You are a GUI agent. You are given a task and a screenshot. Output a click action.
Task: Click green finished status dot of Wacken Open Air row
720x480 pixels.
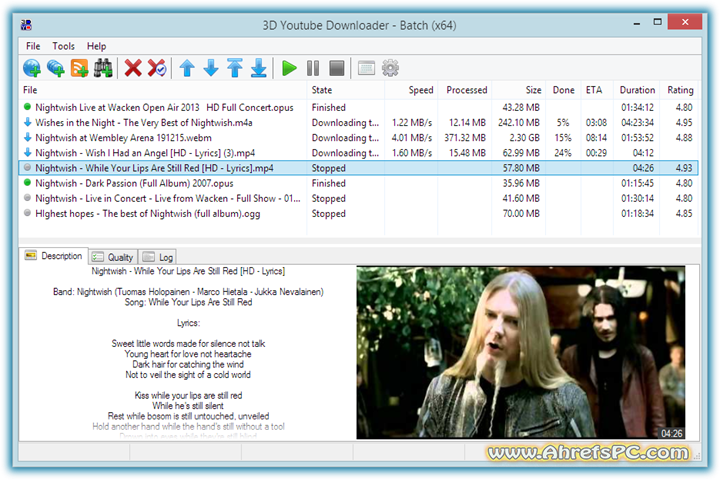click(x=28, y=107)
